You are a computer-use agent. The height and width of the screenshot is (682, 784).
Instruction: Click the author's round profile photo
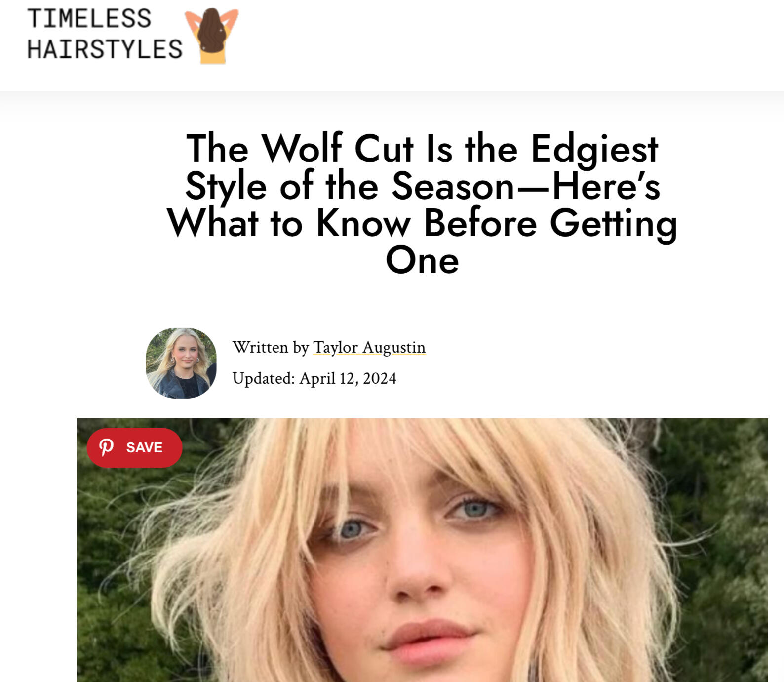pyautogui.click(x=181, y=363)
